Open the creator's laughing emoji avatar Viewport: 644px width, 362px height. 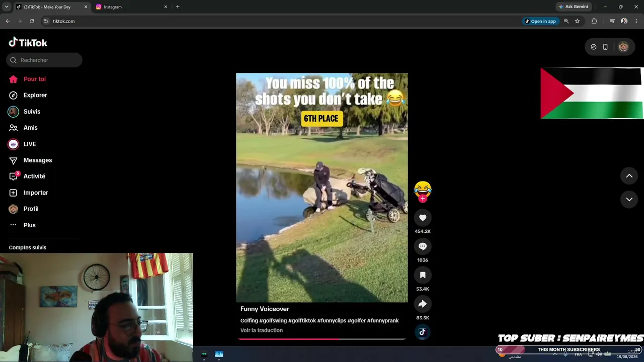pyautogui.click(x=423, y=189)
